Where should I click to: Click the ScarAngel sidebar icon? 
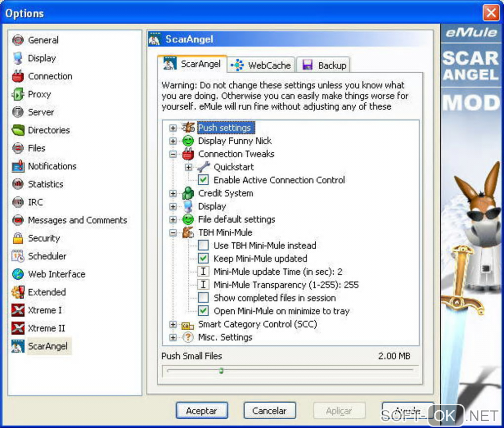18,346
